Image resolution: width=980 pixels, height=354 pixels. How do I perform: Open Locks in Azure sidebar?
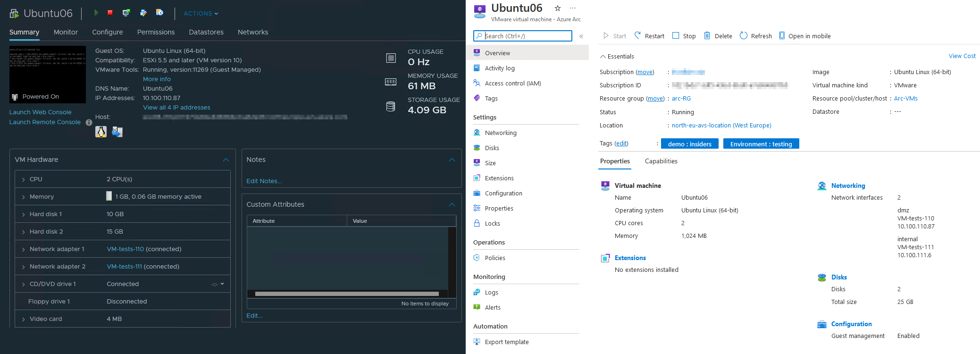click(492, 224)
